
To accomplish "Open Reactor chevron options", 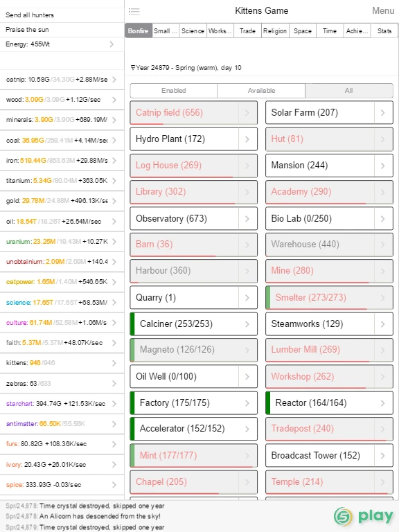I will pos(383,403).
